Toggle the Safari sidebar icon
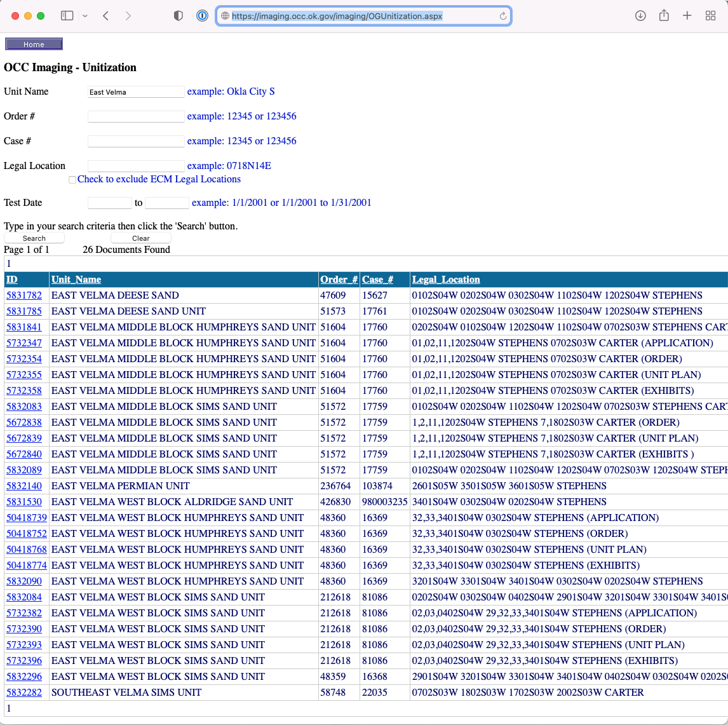 click(x=67, y=16)
